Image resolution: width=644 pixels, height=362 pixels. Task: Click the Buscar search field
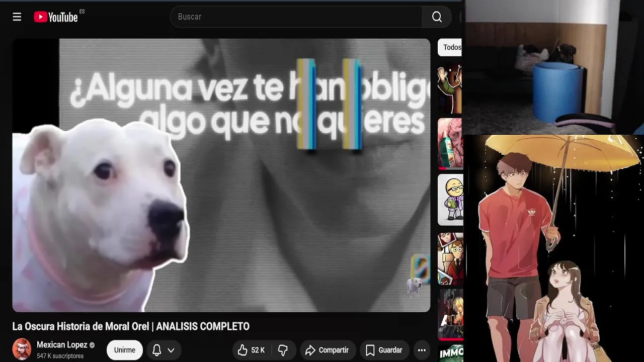point(296,17)
